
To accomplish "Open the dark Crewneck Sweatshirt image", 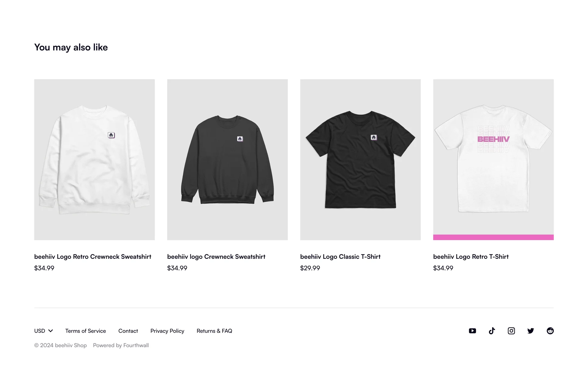I will click(227, 159).
